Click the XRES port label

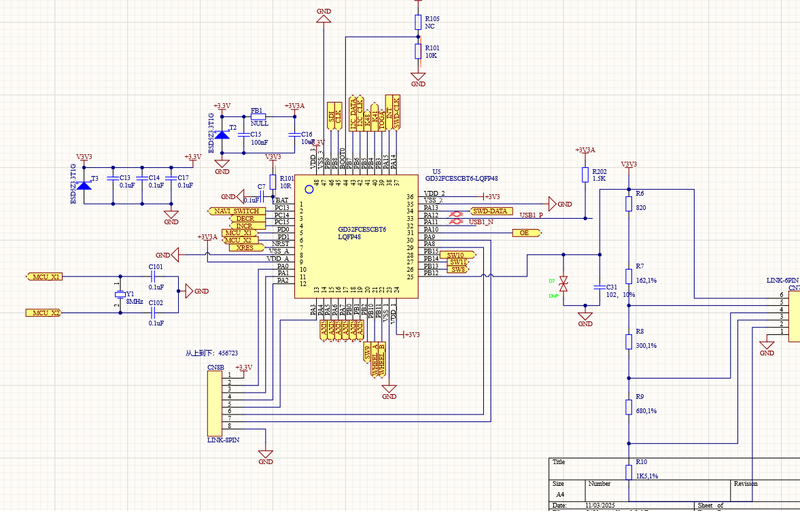coord(246,247)
